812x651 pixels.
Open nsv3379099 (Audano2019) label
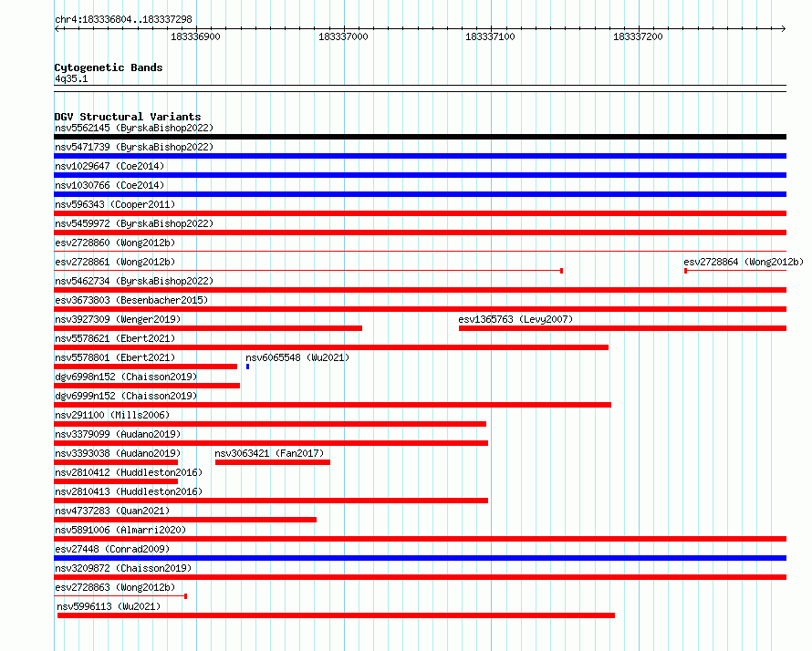coord(118,434)
